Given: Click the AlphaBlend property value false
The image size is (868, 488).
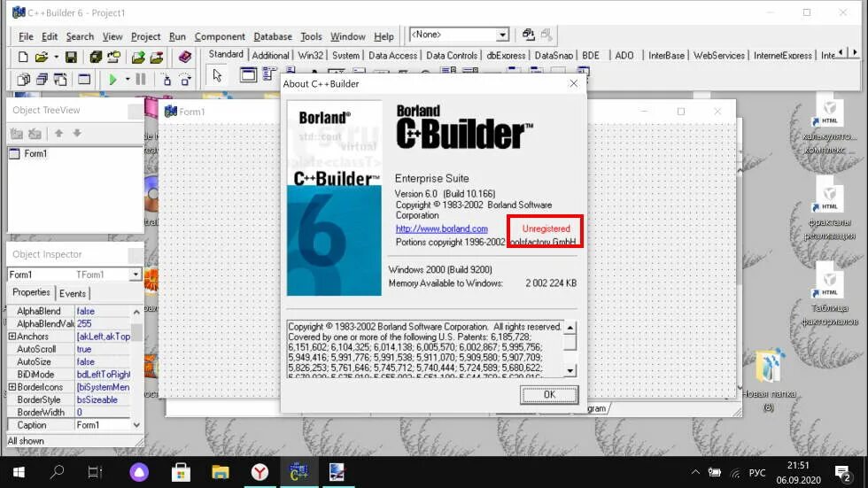Looking at the screenshot, I should (x=103, y=311).
